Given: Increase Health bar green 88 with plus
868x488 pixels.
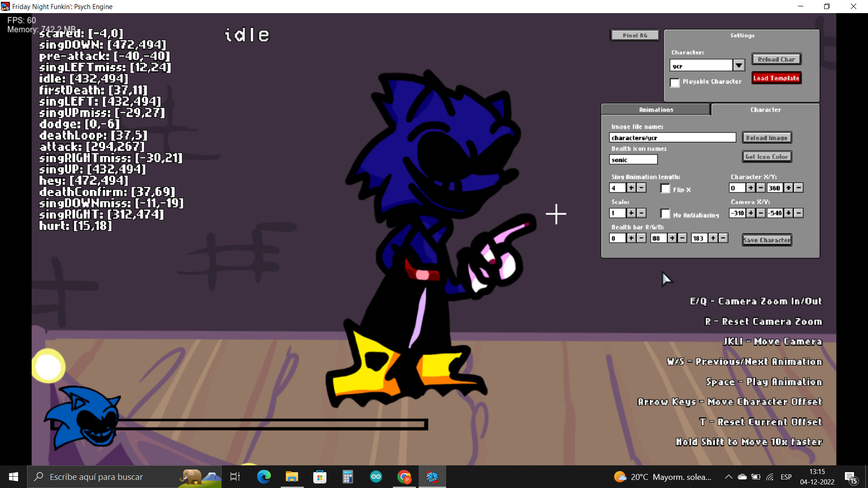Looking at the screenshot, I should [673, 238].
